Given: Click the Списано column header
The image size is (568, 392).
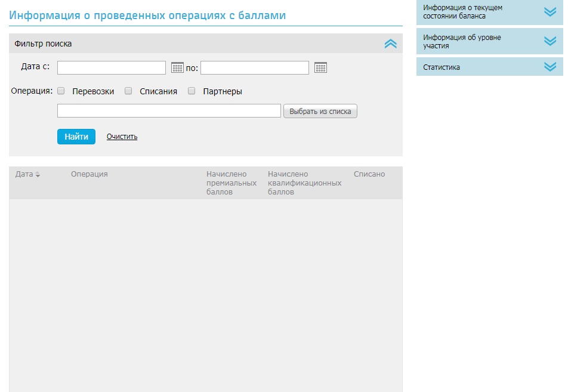Looking at the screenshot, I should click(x=369, y=174).
